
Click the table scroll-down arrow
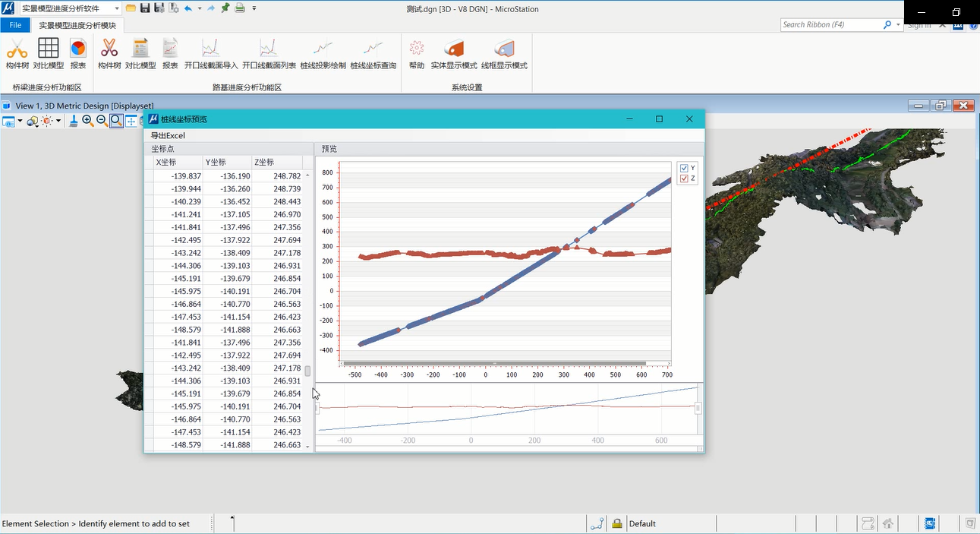307,447
